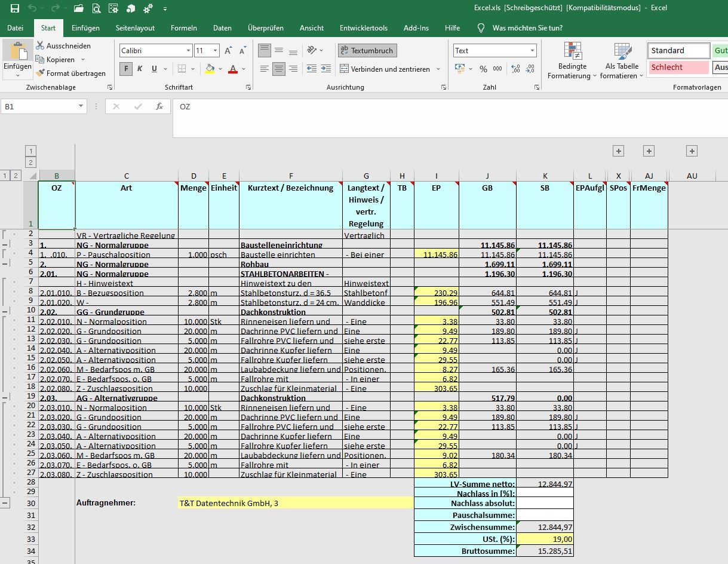Open the Formeln ribbon tab
728x564 pixels.
tap(183, 28)
